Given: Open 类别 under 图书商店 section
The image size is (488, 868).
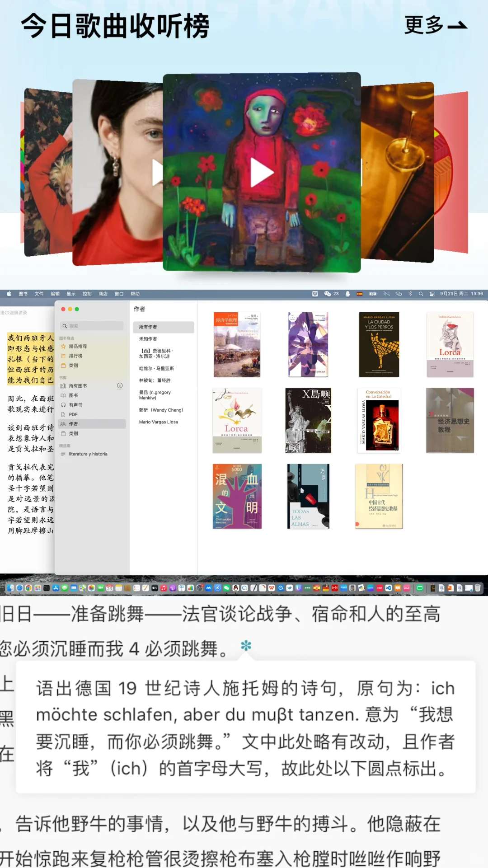Looking at the screenshot, I should [73, 366].
